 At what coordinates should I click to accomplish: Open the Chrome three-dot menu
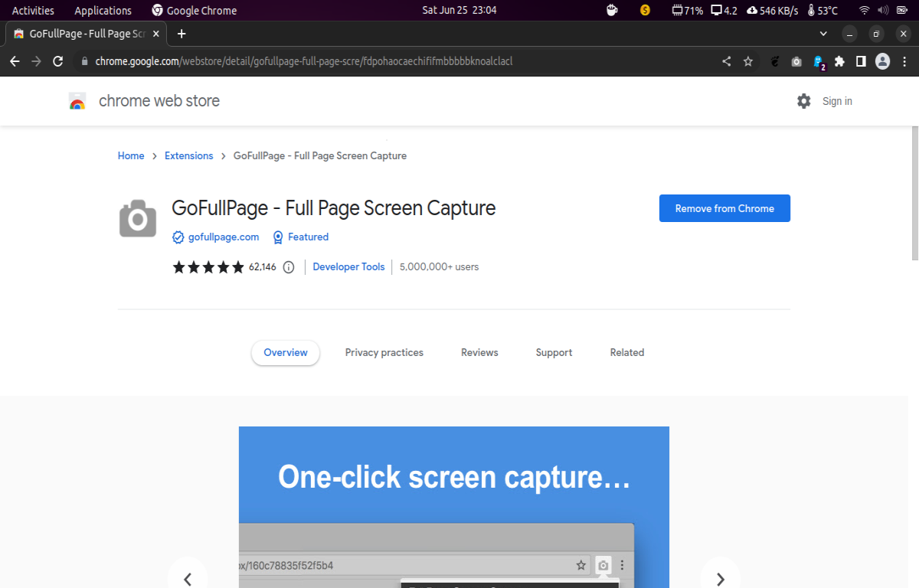(x=904, y=61)
